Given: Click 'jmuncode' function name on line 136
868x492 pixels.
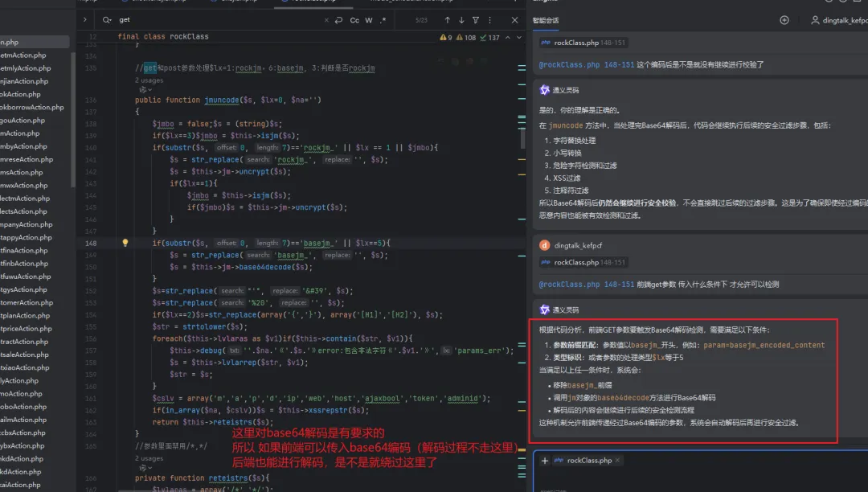Looking at the screenshot, I should pos(222,100).
